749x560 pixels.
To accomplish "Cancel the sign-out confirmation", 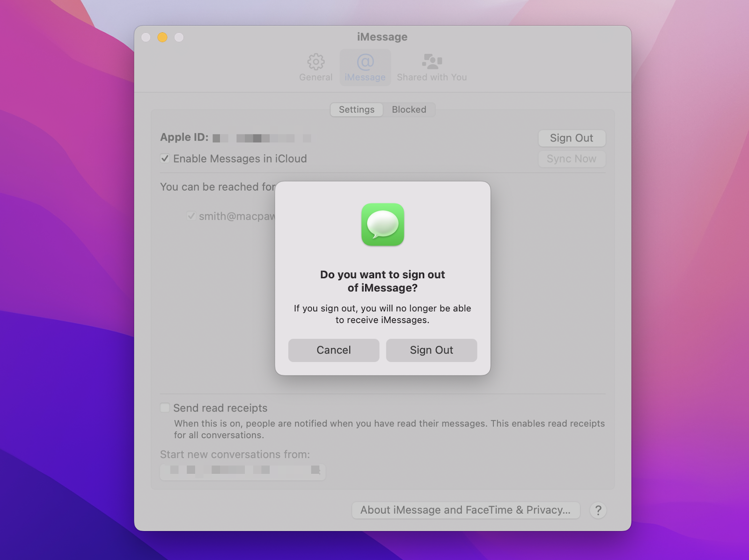I will [333, 350].
